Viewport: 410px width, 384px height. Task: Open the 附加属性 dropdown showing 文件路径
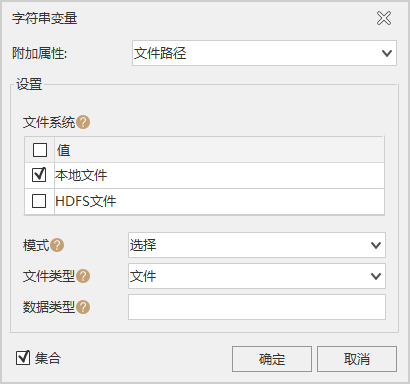(264, 53)
